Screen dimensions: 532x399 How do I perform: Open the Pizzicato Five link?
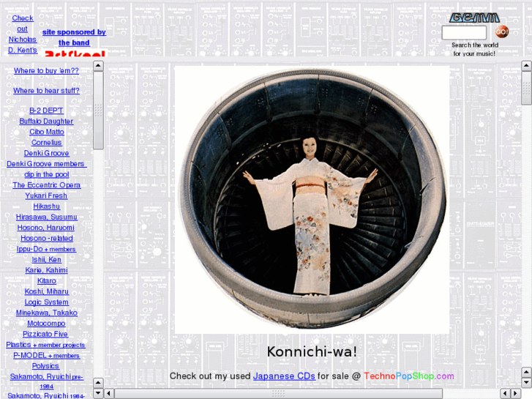(x=45, y=334)
